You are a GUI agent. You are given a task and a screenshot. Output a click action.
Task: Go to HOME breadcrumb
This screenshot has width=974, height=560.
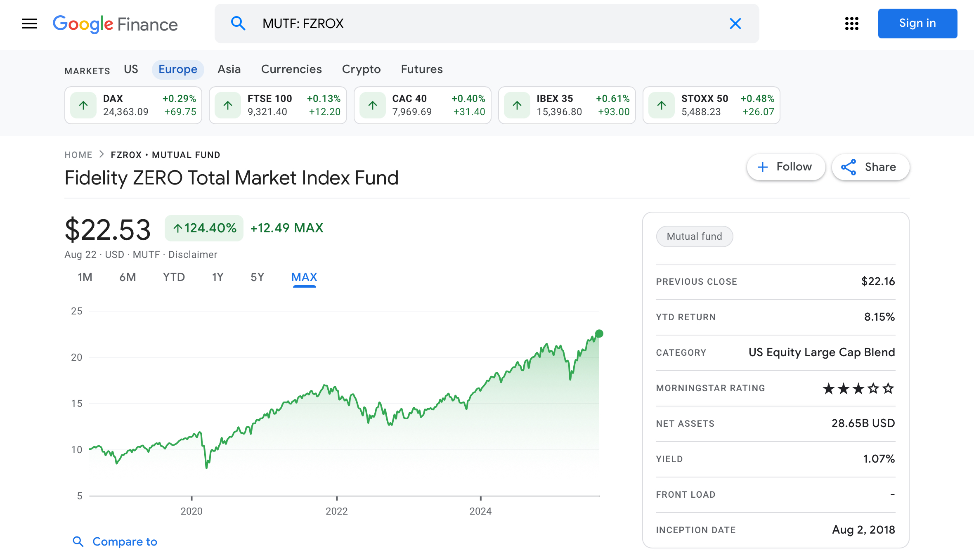pos(78,155)
